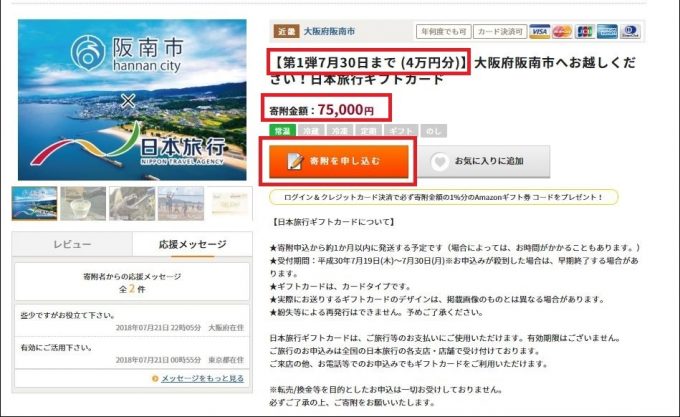Click the 近畿 region tag
680x417 pixels.
[x=286, y=31]
